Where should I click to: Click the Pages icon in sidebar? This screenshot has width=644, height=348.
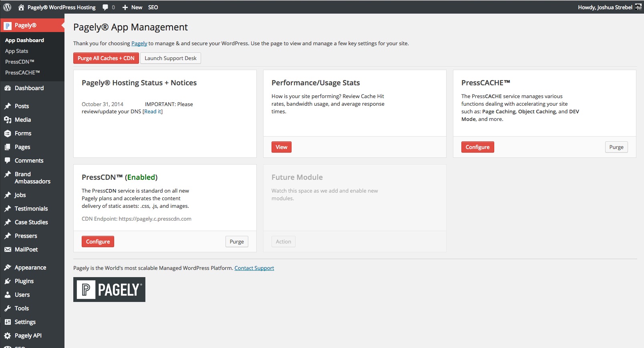[8, 147]
